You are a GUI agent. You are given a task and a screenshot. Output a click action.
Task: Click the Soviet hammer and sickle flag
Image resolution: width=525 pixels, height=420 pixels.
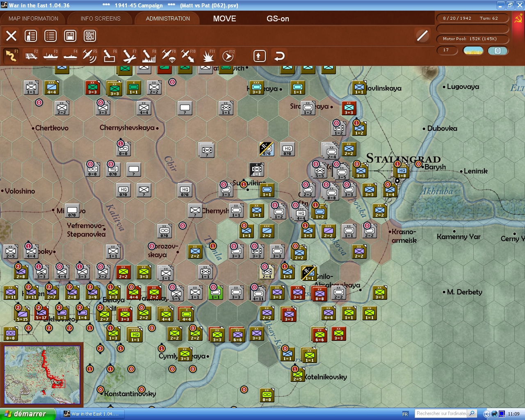[518, 19]
